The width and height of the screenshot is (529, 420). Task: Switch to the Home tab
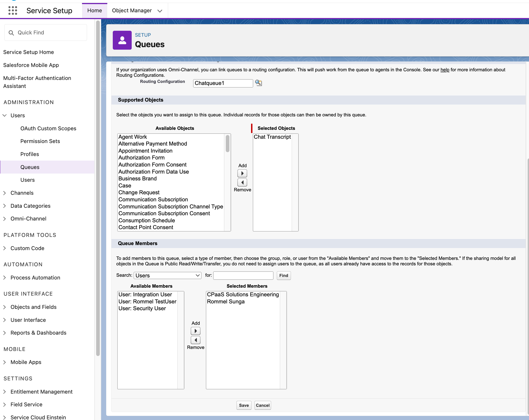pos(95,10)
